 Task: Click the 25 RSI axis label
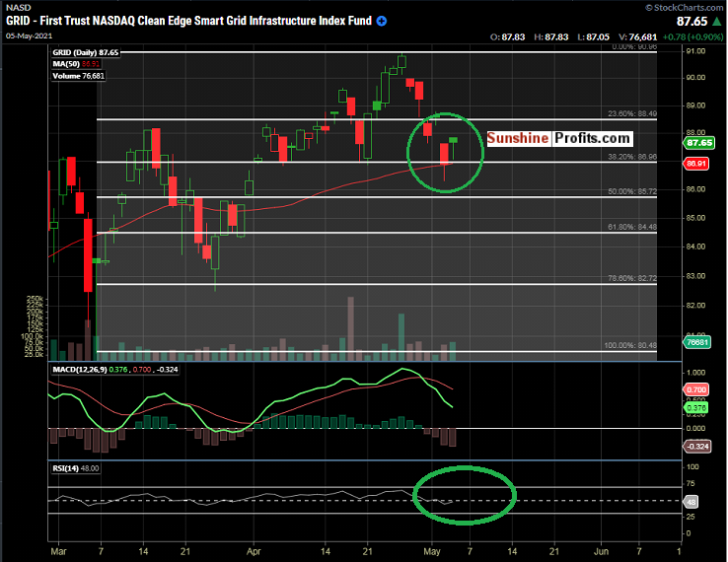point(691,517)
